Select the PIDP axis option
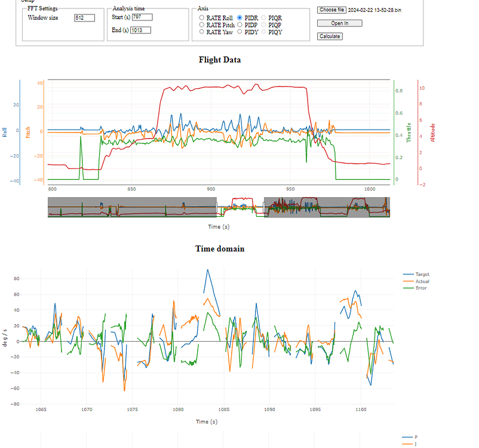Viewport: 479px width, 448px height. tap(240, 24)
